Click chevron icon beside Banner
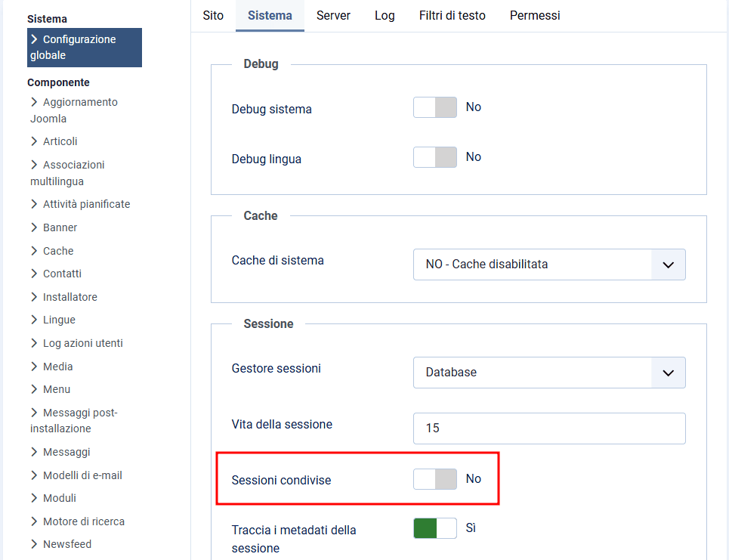The height and width of the screenshot is (560, 729). [34, 227]
